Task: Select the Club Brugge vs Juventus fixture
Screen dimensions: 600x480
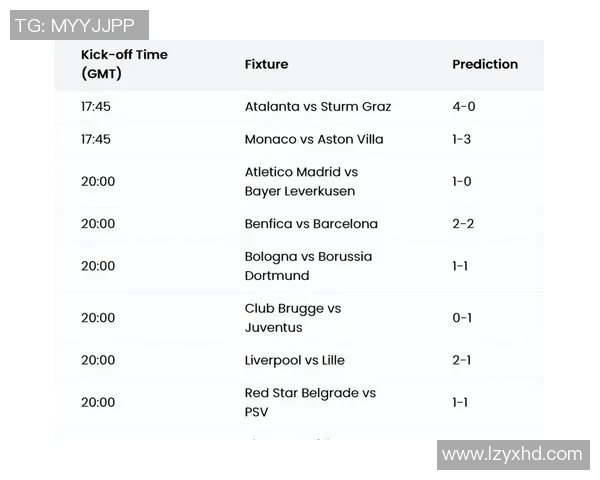Action: tap(293, 318)
